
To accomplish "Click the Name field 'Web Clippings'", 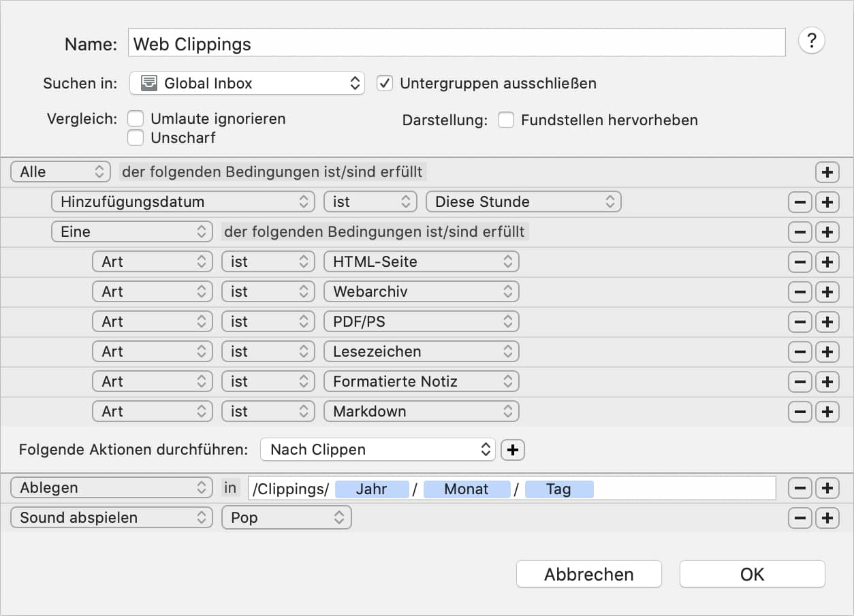I will click(457, 43).
